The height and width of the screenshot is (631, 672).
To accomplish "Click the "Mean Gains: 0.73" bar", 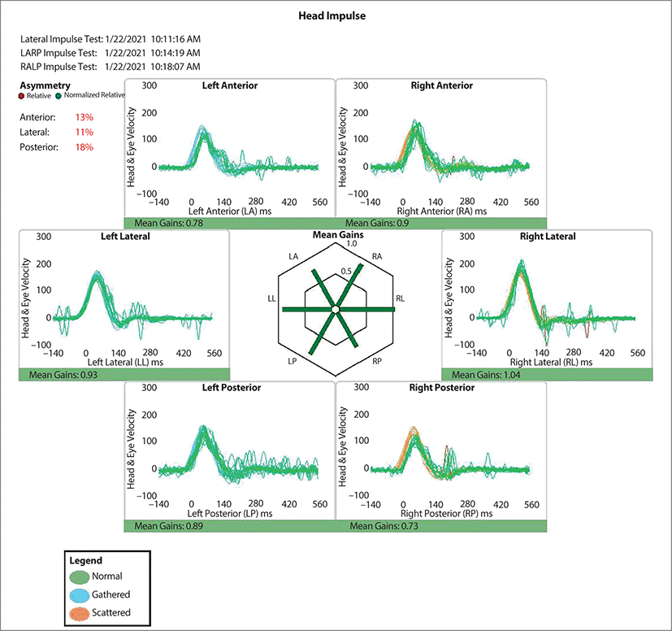I will [441, 526].
